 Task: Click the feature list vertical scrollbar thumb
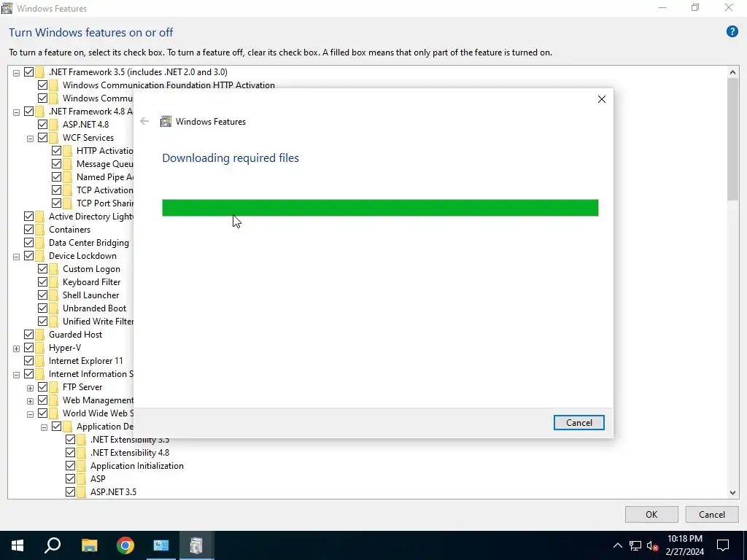point(732,139)
